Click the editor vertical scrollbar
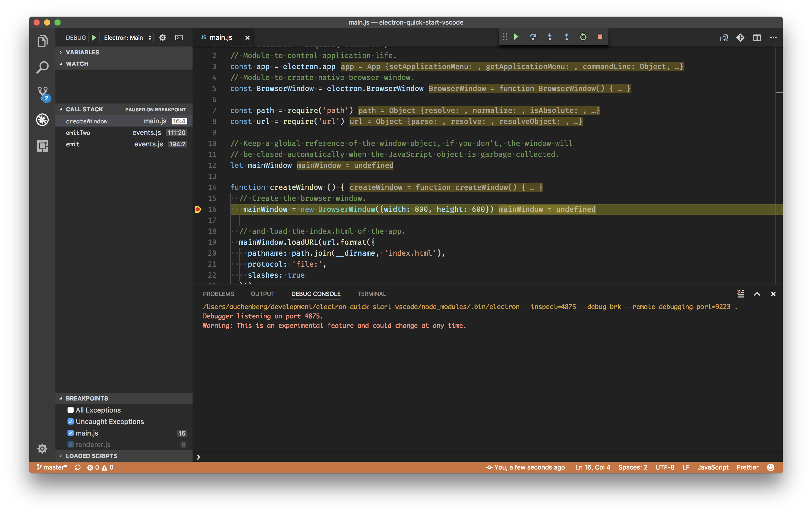 (x=779, y=165)
